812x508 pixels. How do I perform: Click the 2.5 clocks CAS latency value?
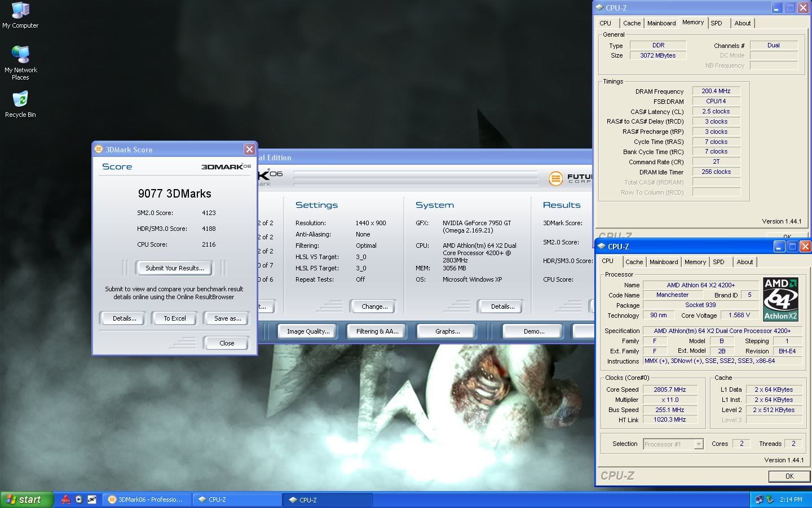pos(716,111)
